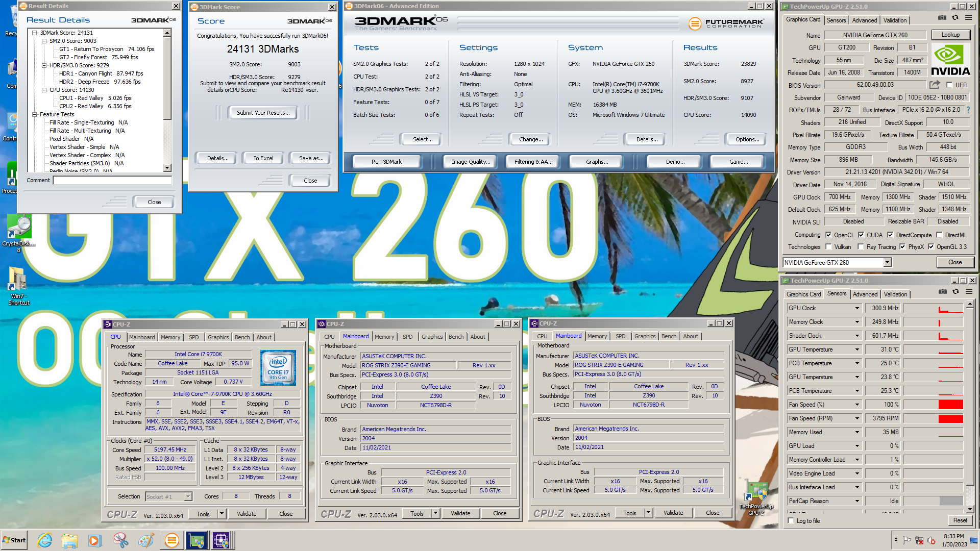The height and width of the screenshot is (551, 980).
Task: Click To Excel button in Score window
Action: (x=263, y=158)
